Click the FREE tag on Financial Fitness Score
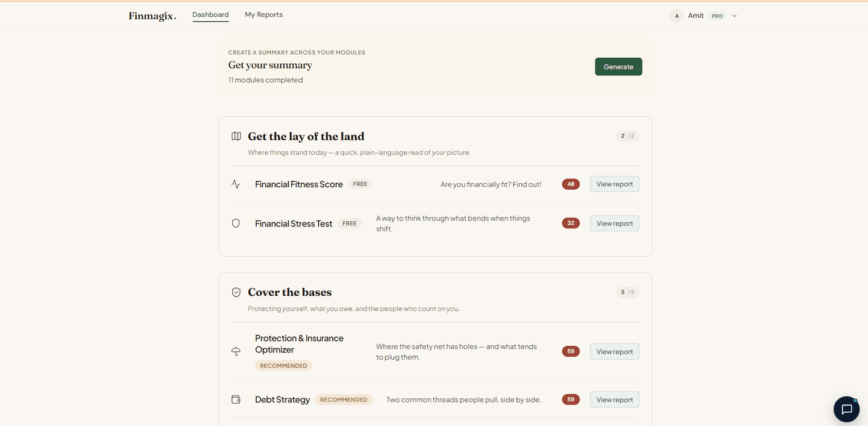 tap(360, 184)
